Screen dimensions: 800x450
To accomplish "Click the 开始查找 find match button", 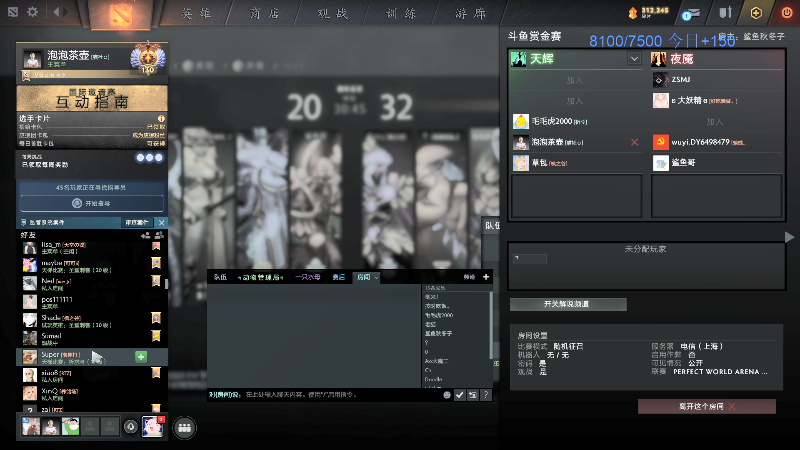I will [x=92, y=203].
